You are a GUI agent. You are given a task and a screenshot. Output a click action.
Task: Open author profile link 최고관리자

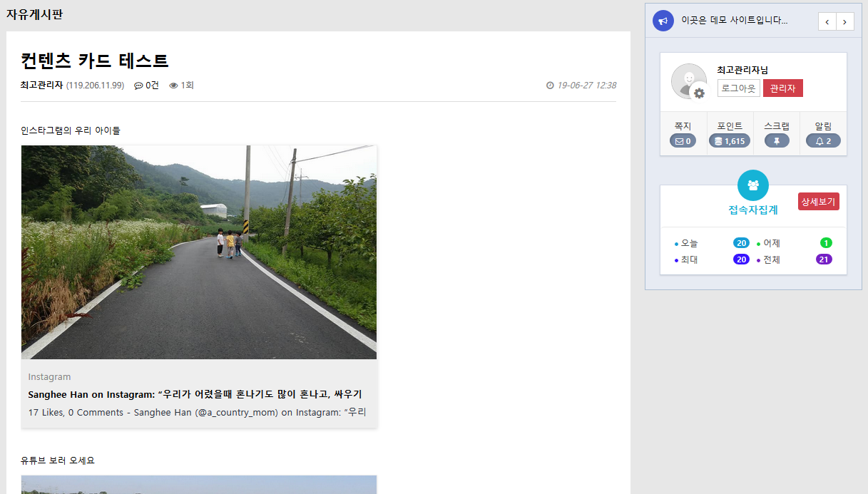point(39,84)
